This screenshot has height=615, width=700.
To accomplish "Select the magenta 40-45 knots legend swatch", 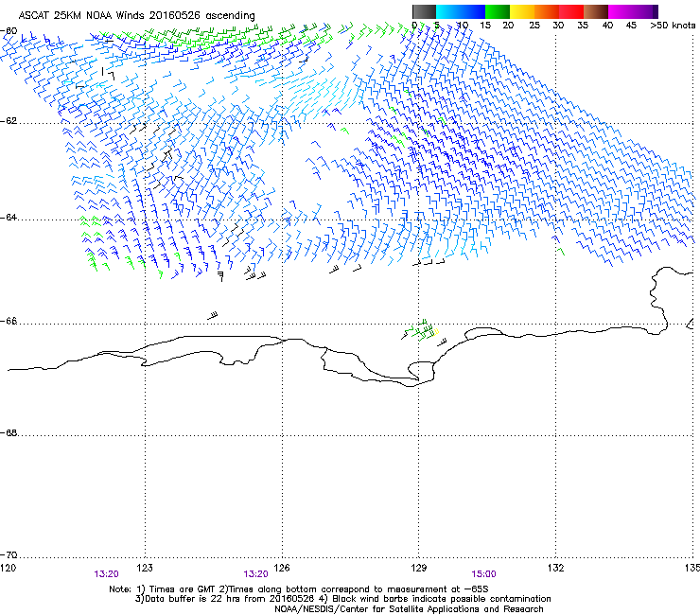I will click(621, 11).
